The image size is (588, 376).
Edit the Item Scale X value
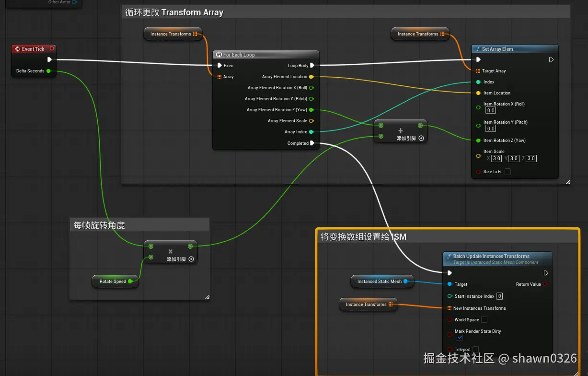pyautogui.click(x=496, y=159)
